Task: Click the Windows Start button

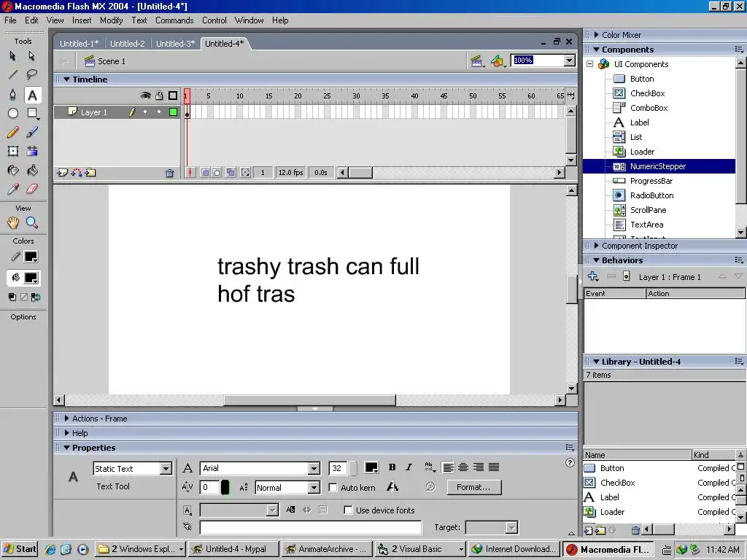Action: coord(20,549)
